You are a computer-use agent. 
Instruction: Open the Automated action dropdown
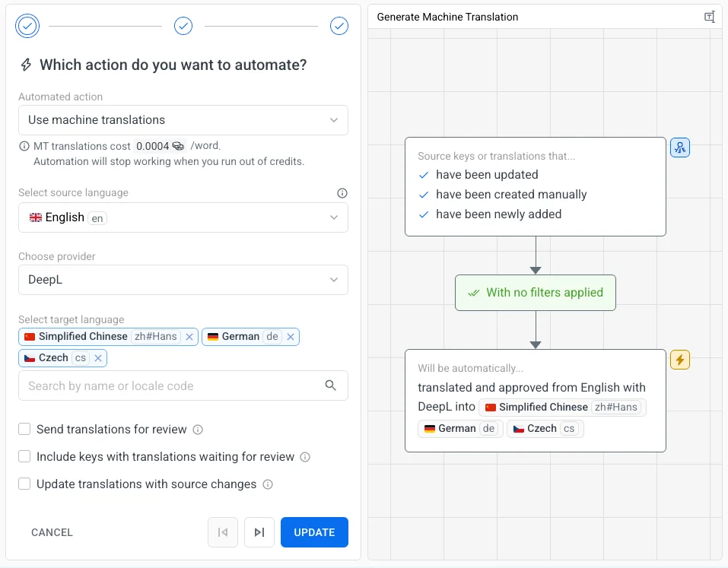pos(183,120)
